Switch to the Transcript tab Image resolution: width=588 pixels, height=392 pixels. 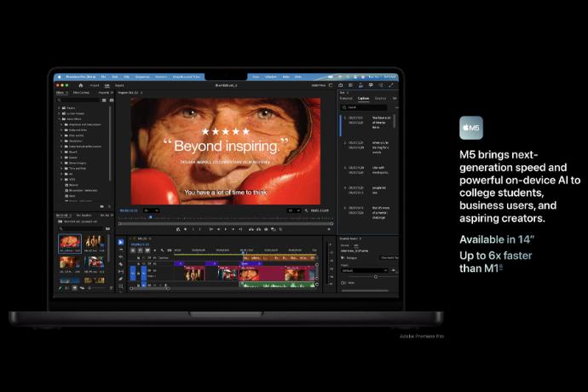(346, 98)
